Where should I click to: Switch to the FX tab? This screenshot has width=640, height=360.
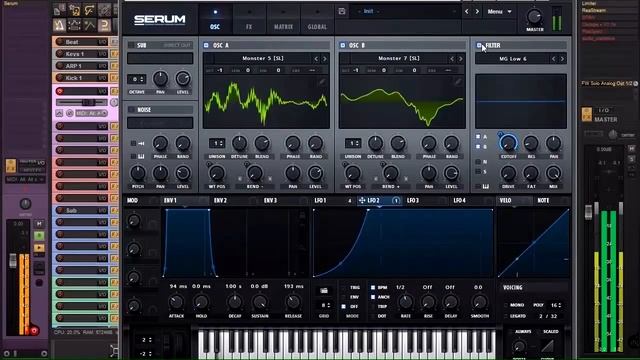pos(249,19)
